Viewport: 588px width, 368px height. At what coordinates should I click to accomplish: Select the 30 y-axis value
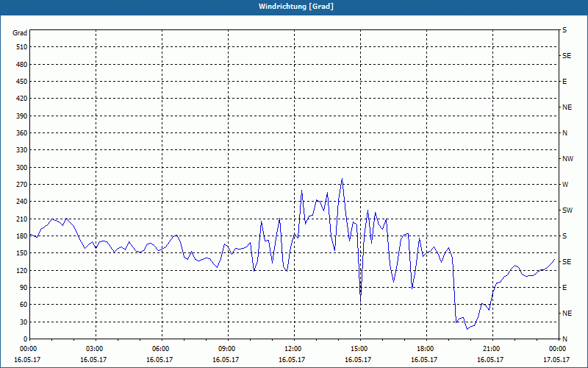click(x=24, y=322)
